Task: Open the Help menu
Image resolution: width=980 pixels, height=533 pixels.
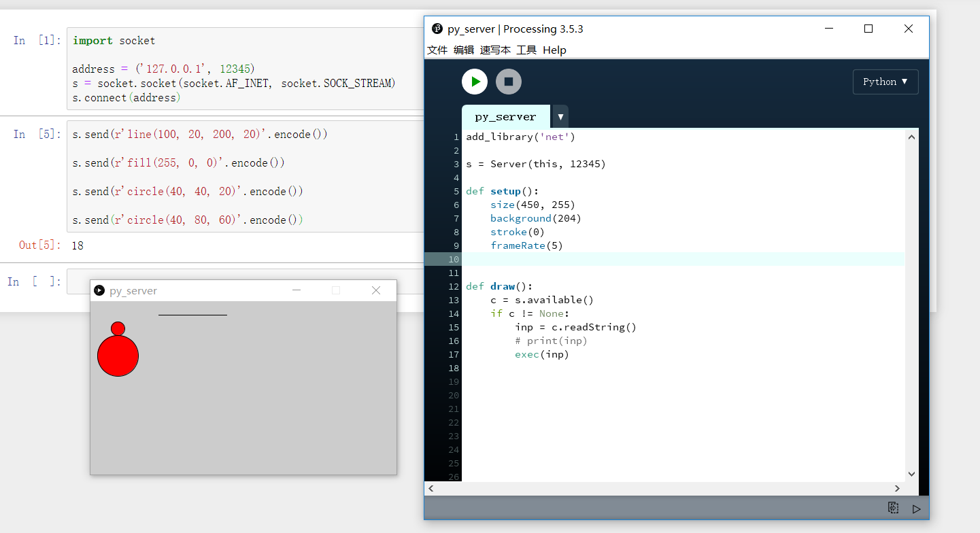Action: click(x=554, y=50)
